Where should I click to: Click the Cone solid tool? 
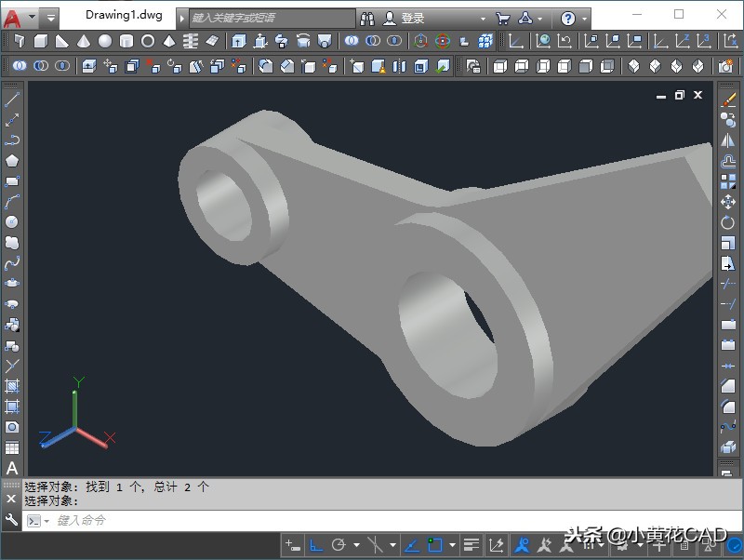(84, 41)
